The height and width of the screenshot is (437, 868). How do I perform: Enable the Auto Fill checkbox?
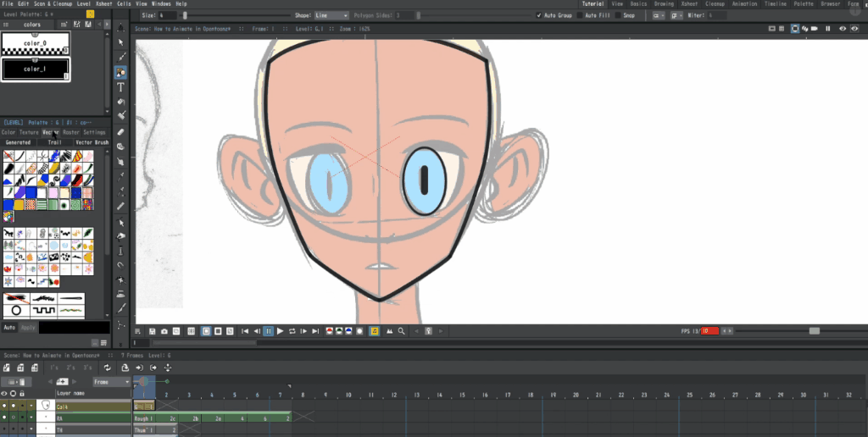point(580,15)
